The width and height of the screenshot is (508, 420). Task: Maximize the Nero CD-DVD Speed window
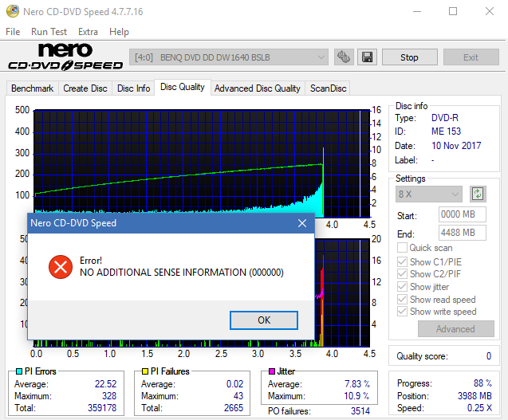coord(453,11)
